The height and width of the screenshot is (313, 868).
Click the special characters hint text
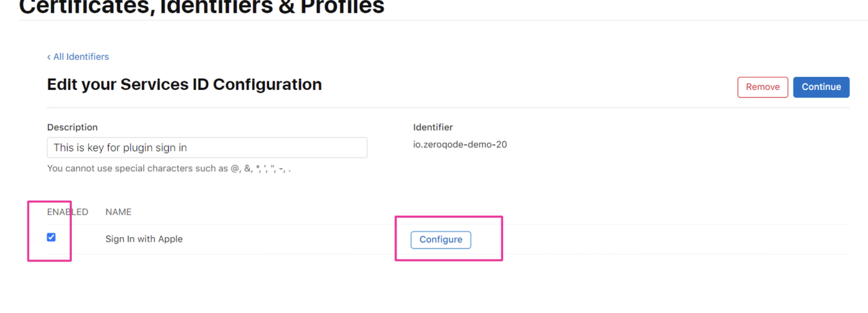click(x=168, y=168)
